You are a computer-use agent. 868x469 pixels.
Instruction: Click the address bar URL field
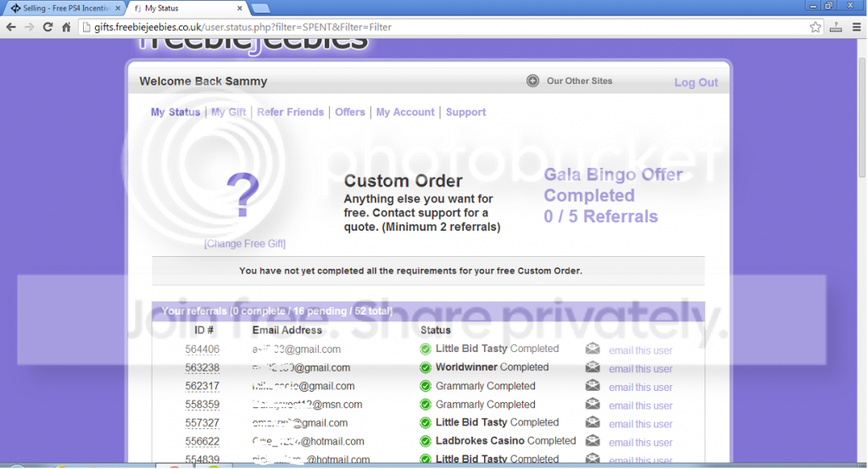pyautogui.click(x=442, y=27)
